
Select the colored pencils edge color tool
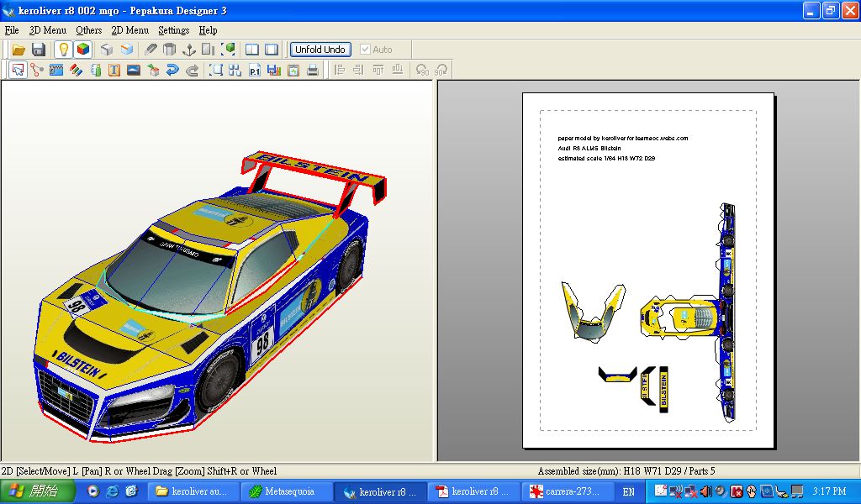[76, 71]
